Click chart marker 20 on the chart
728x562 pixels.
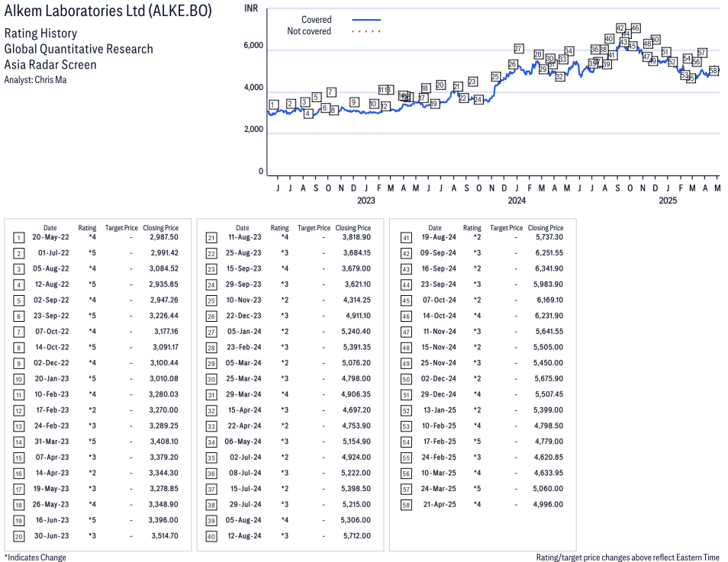440,85
